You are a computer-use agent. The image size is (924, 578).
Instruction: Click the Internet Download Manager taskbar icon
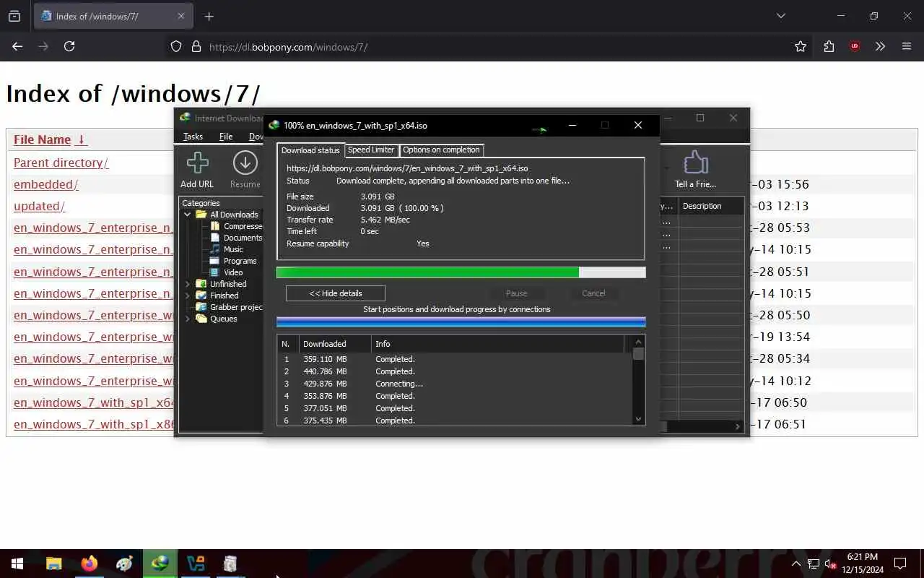160,564
